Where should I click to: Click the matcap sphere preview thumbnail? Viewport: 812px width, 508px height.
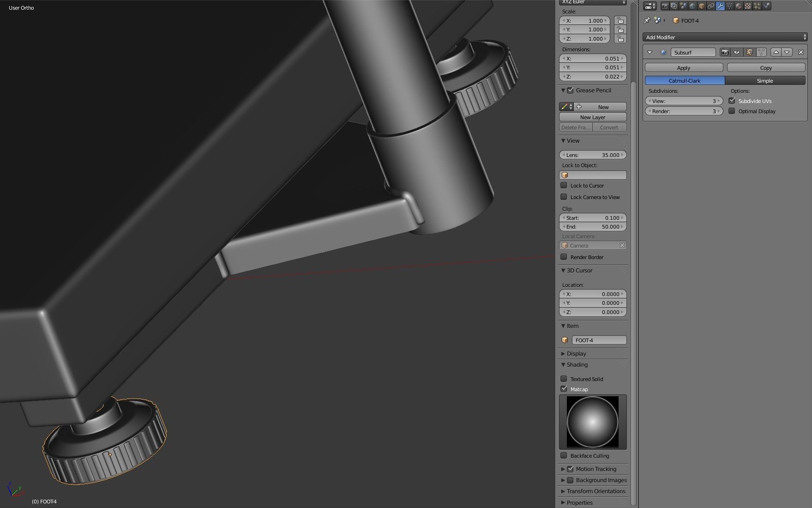(593, 422)
